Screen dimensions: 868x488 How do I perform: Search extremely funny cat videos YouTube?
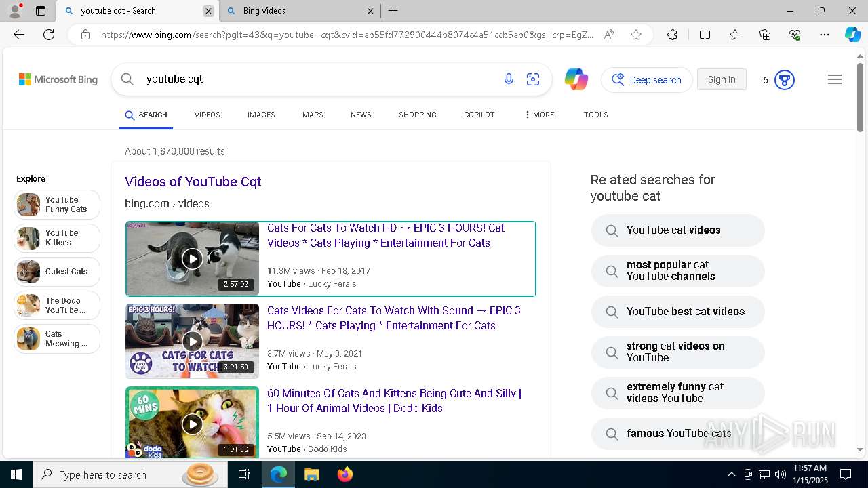point(677,393)
